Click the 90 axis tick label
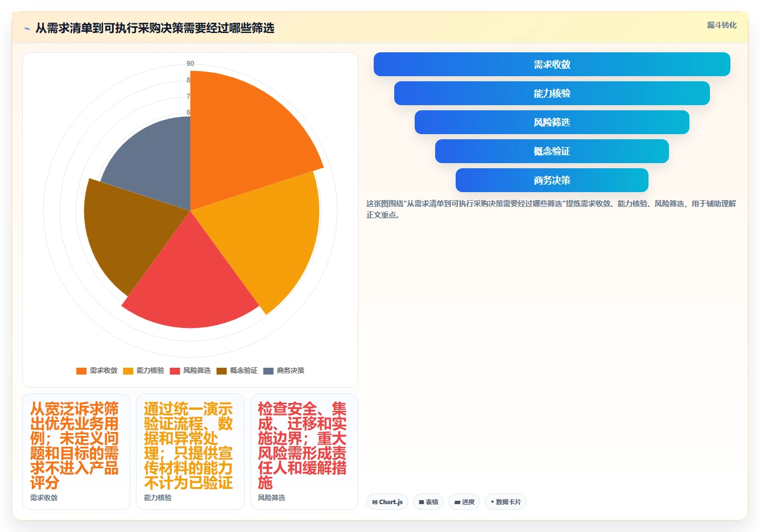This screenshot has width=760, height=532. coord(190,64)
